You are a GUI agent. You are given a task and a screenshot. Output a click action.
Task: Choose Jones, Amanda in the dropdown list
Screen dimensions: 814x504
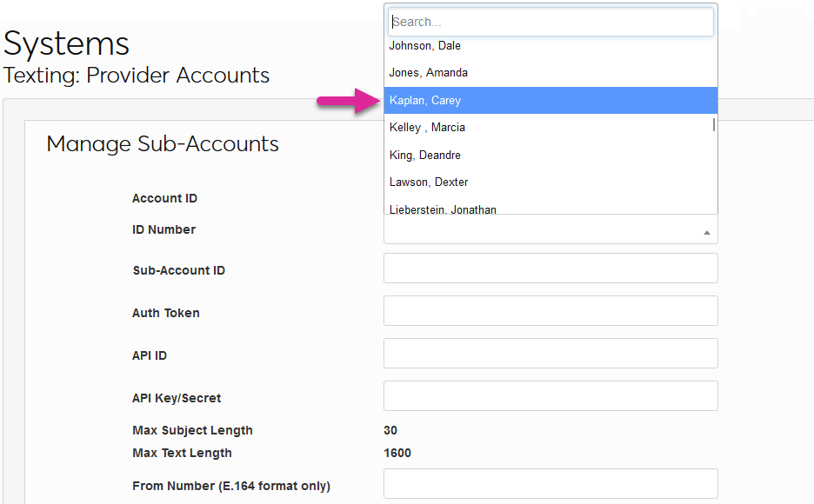(x=429, y=73)
